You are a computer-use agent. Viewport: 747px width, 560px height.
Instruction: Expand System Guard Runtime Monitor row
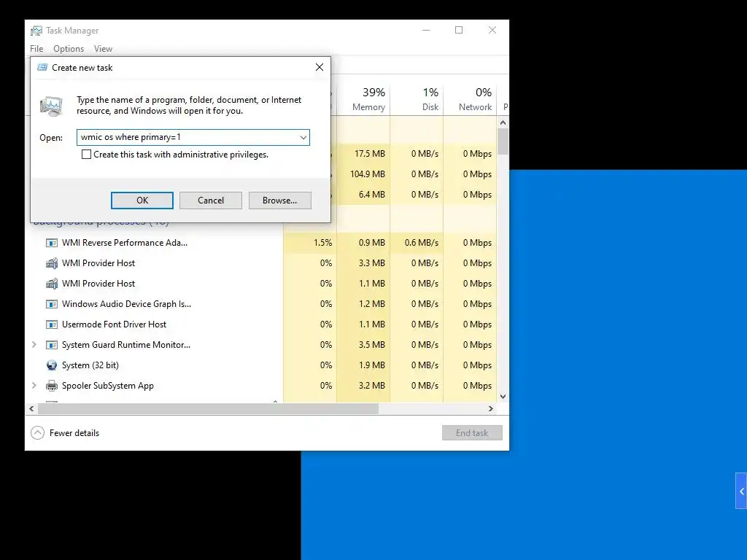pos(34,345)
